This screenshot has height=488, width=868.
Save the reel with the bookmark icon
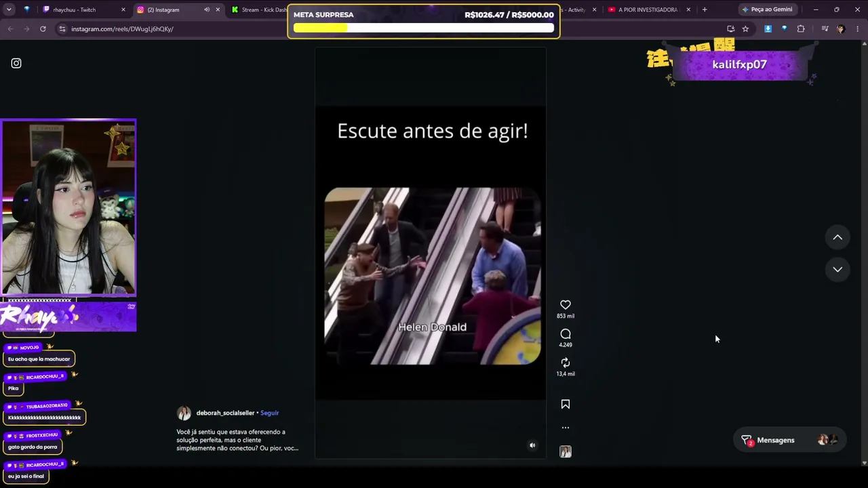click(x=566, y=404)
